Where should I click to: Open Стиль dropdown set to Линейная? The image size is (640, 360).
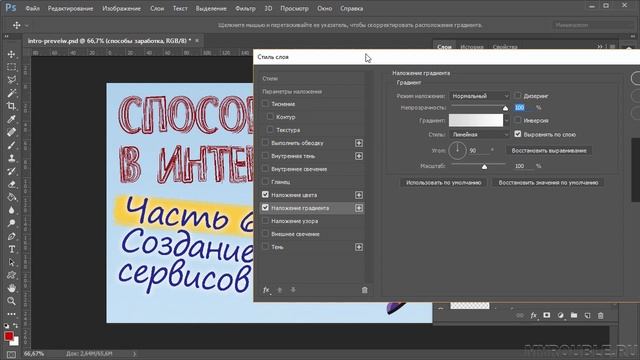coord(479,134)
